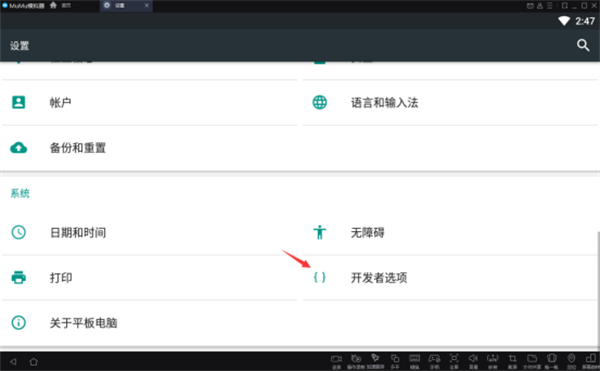600x371 pixels.
Task: Click the 设置 title in the app bar
Action: pyautogui.click(x=20, y=46)
